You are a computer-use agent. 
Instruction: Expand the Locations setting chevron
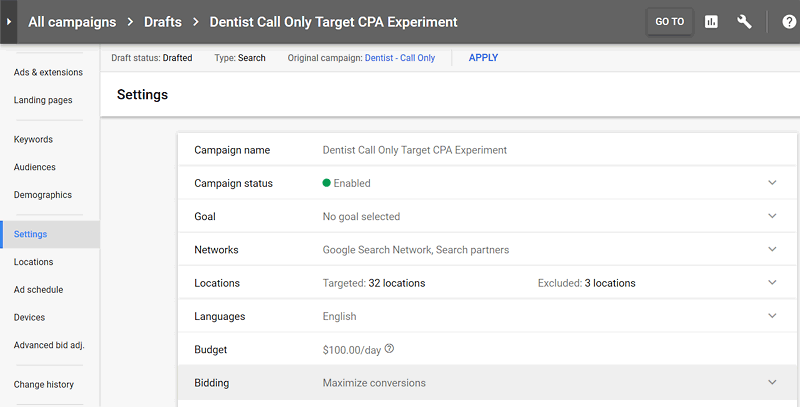(772, 283)
